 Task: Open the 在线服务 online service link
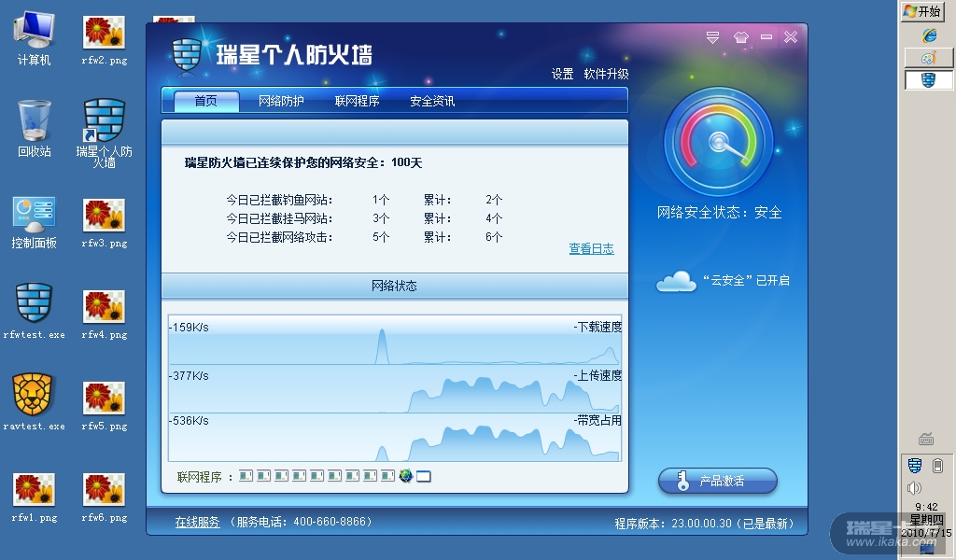(198, 523)
